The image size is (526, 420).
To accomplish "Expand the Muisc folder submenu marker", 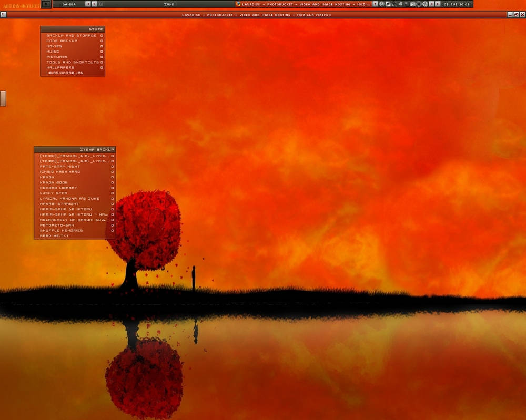I will click(102, 52).
